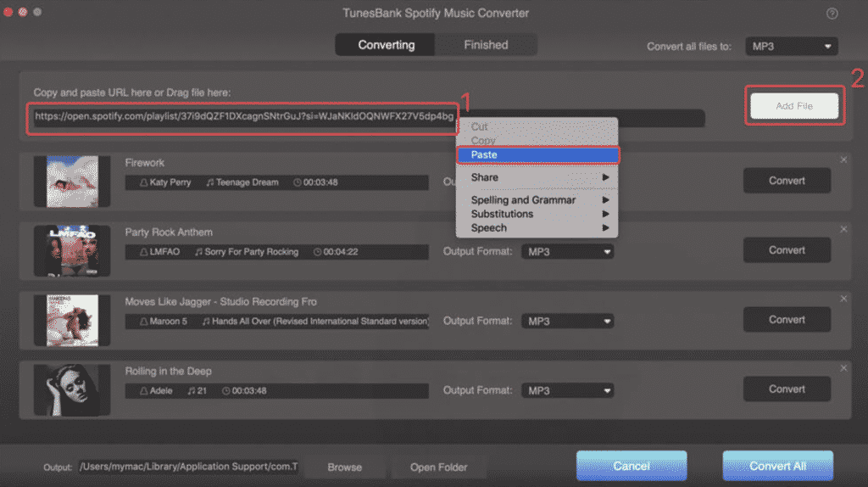Remove Party Rock Anthem with X icon
This screenshot has height=487, width=868.
click(843, 229)
